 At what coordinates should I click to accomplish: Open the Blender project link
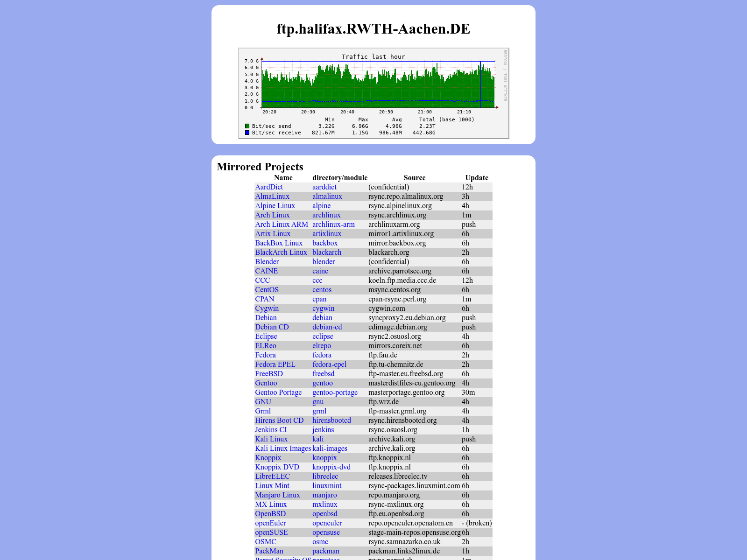click(267, 262)
